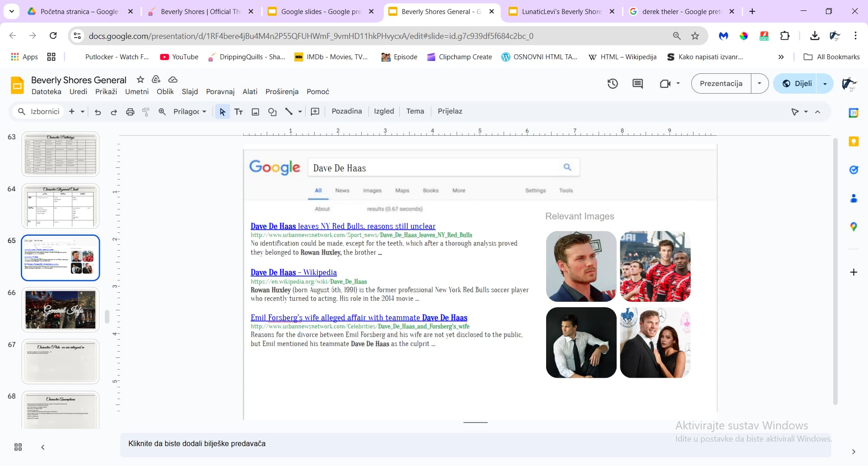Open the Proširenja menu

point(282,92)
